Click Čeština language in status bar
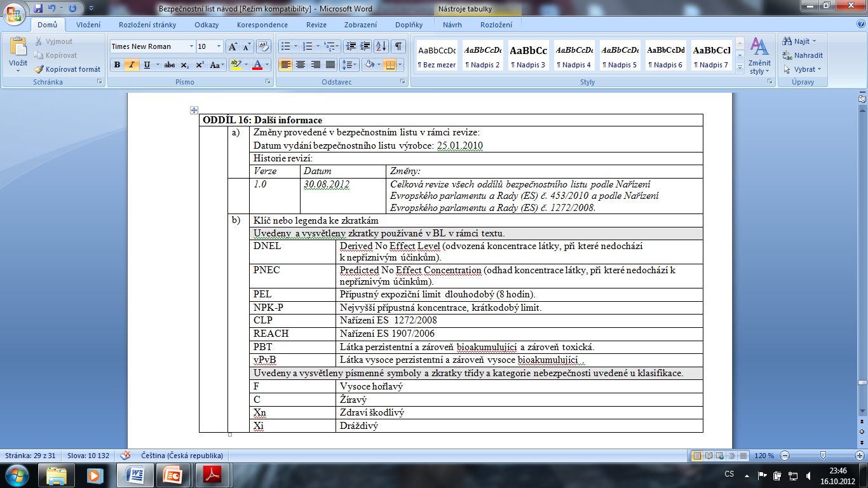This screenshot has height=488, width=868. [x=182, y=456]
